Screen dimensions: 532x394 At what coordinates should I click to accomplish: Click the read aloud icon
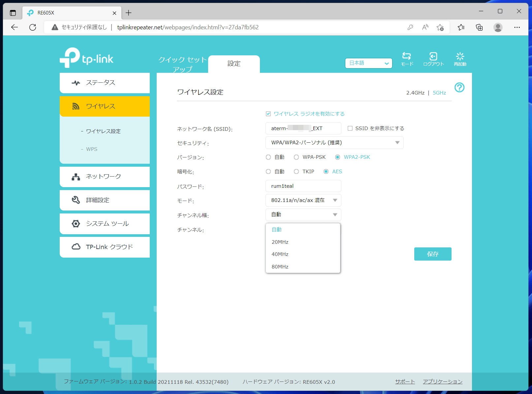(425, 27)
